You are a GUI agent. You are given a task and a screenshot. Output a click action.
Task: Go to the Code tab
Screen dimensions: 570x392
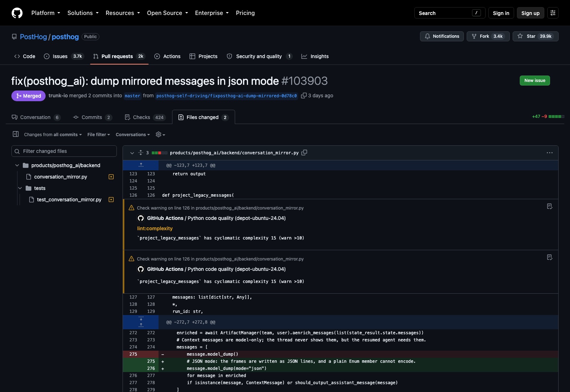pos(25,56)
